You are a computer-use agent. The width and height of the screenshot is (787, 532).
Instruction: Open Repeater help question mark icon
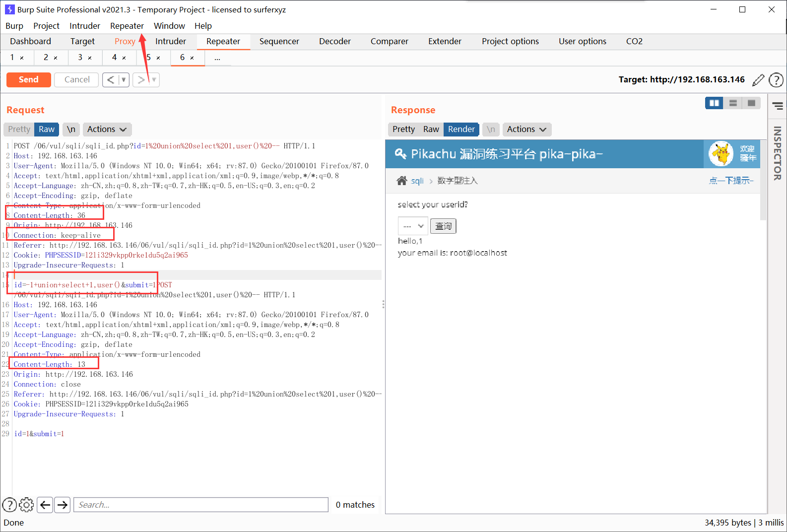[776, 79]
